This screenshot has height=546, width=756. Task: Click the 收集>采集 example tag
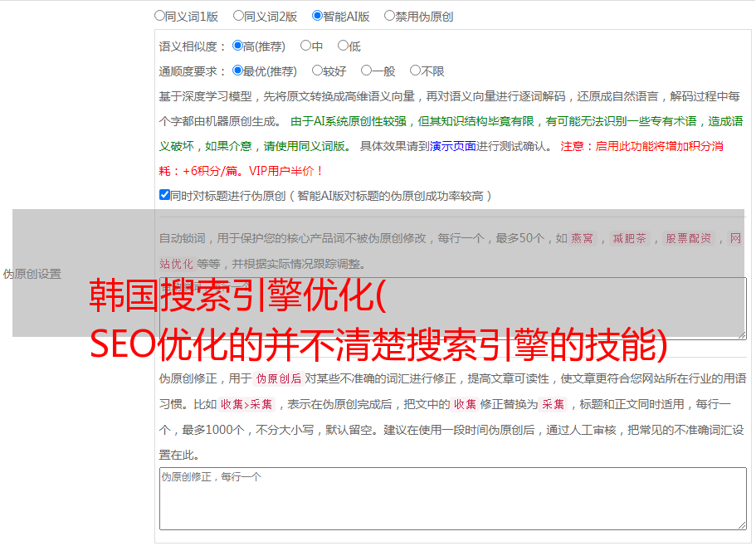[246, 404]
